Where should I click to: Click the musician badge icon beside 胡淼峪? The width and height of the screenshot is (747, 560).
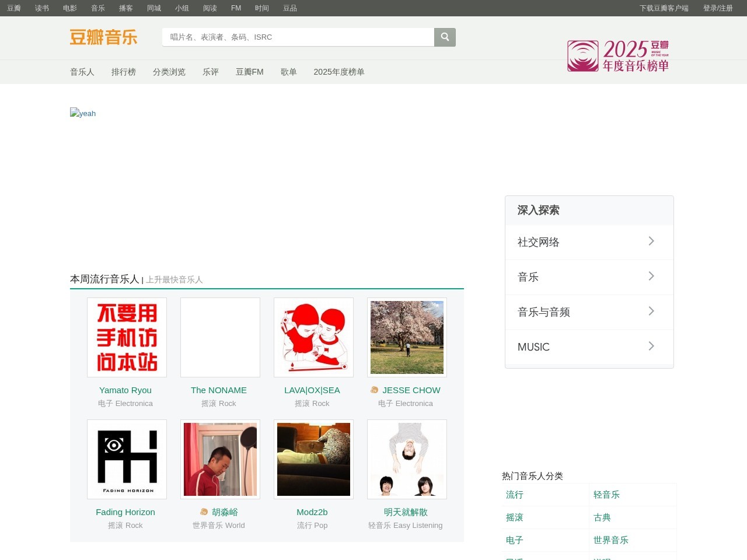tap(204, 512)
